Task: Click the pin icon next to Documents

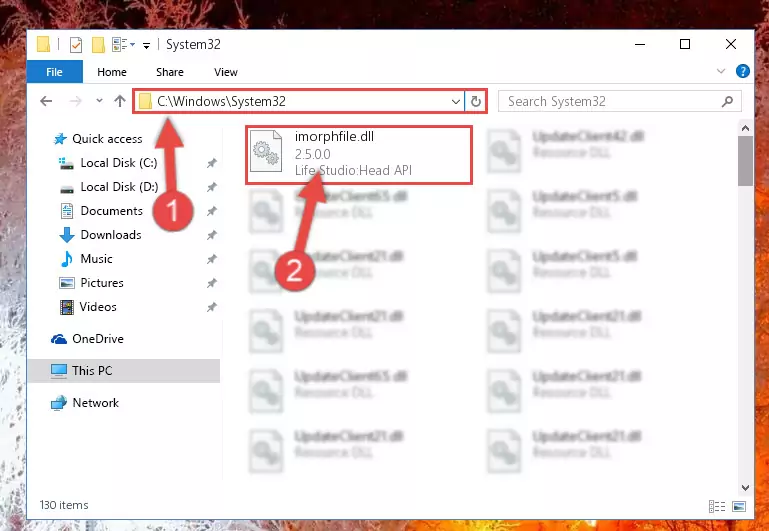Action: [x=211, y=211]
